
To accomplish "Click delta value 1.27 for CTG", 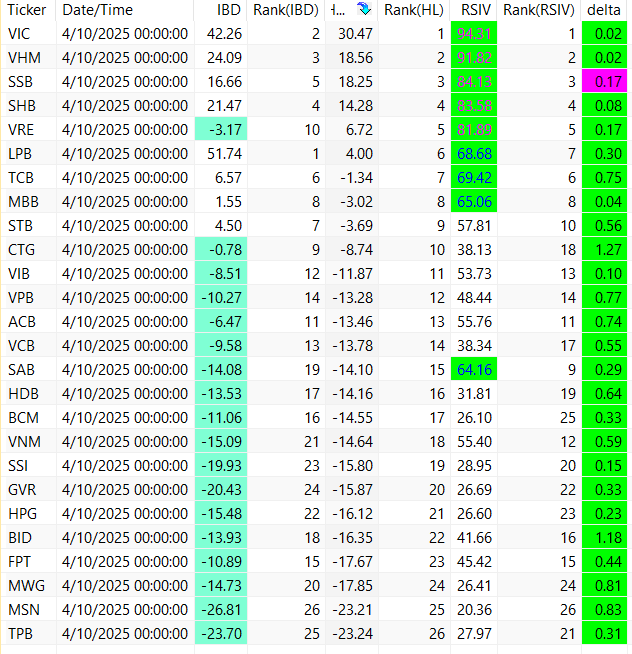I will 604,249.
